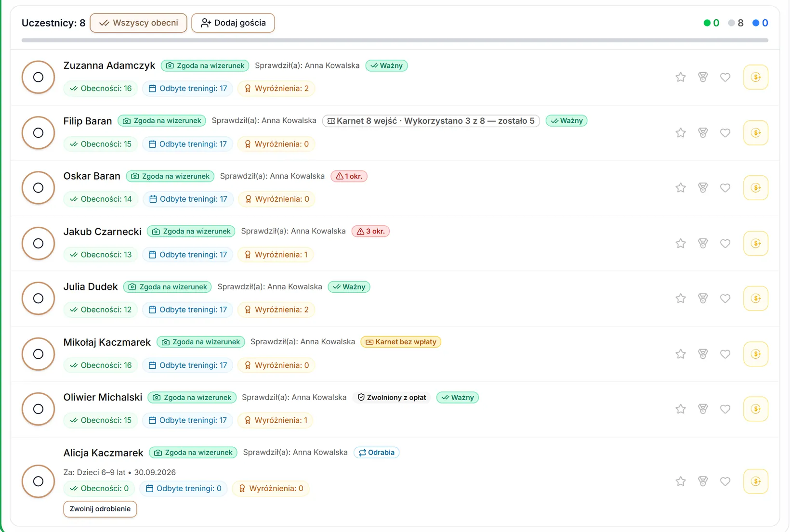Click Dodaj gościa button
The image size is (790, 532).
[233, 23]
